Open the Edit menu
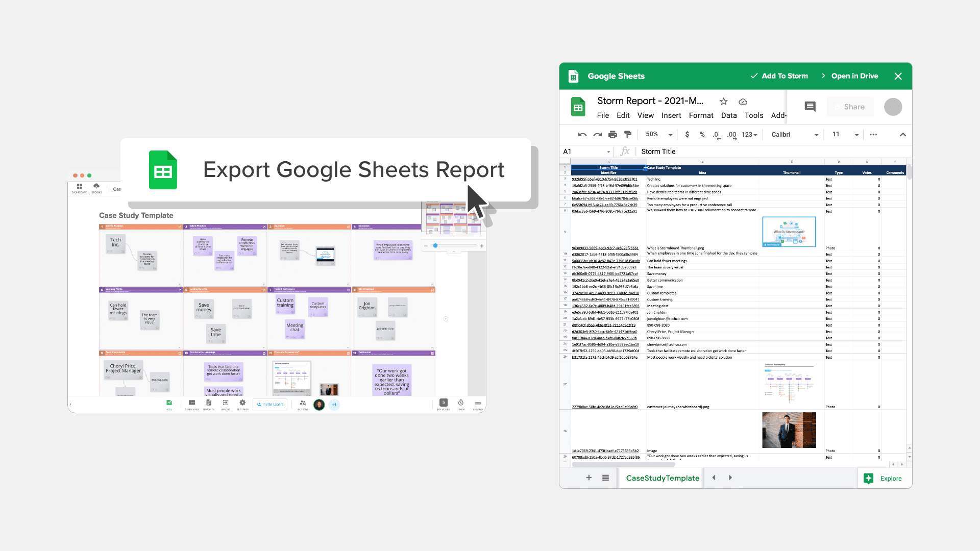 pyautogui.click(x=623, y=115)
